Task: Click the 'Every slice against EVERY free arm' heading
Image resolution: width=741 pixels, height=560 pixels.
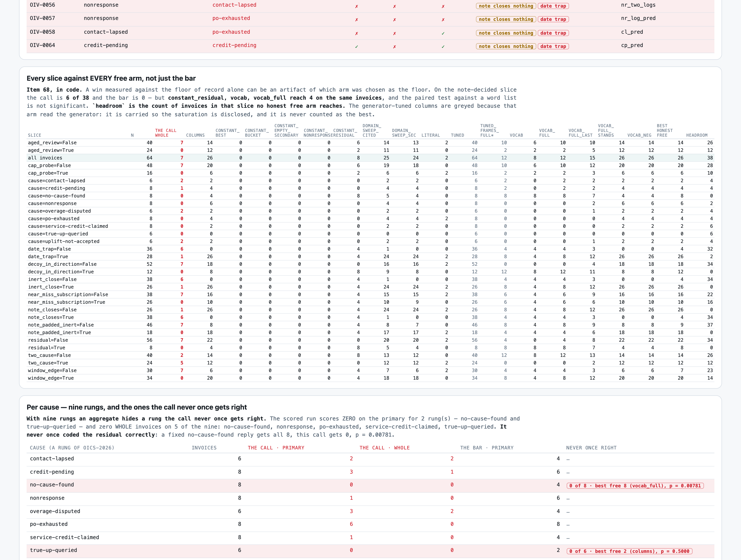Action: [111, 78]
